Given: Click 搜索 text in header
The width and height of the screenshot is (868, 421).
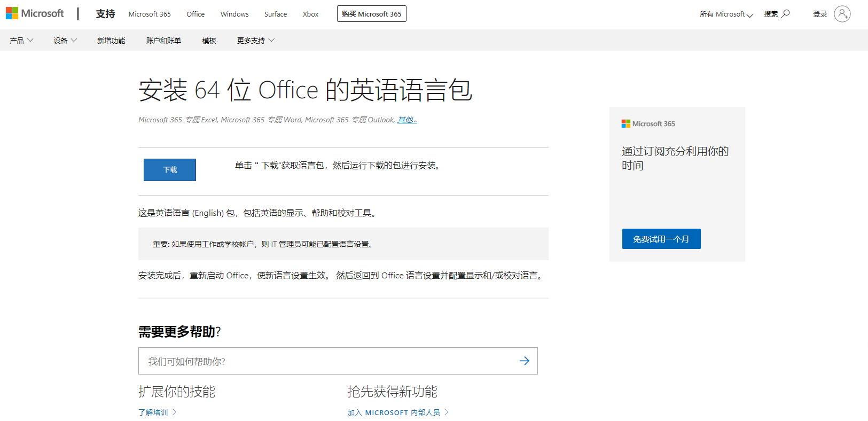Looking at the screenshot, I should (x=771, y=14).
